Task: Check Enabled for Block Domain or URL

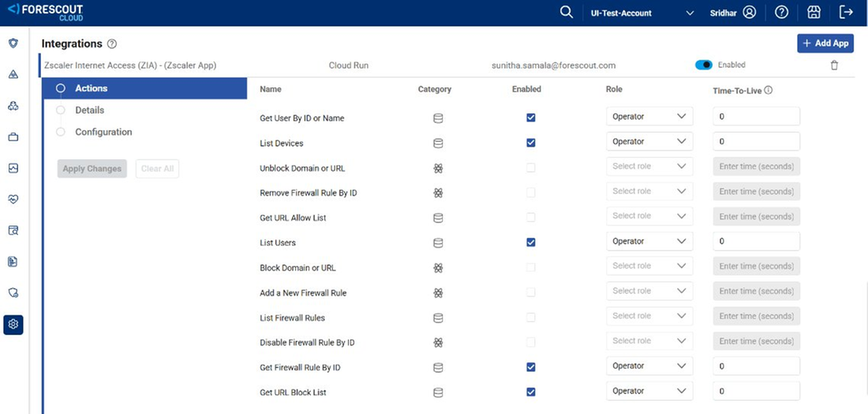Action: point(531,267)
